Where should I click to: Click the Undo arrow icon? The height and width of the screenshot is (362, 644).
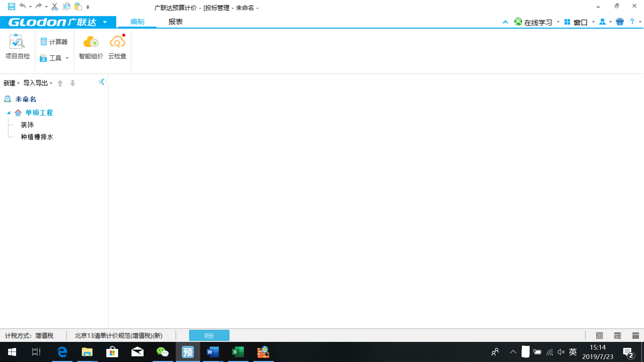pyautogui.click(x=23, y=6)
